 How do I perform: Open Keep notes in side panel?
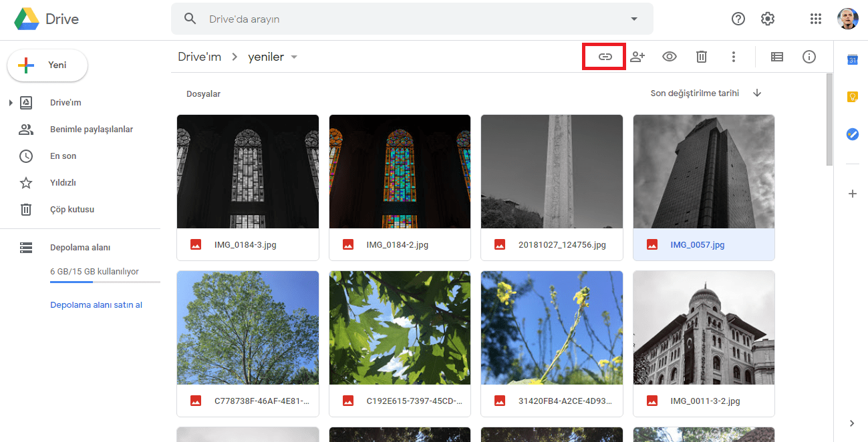pyautogui.click(x=852, y=97)
